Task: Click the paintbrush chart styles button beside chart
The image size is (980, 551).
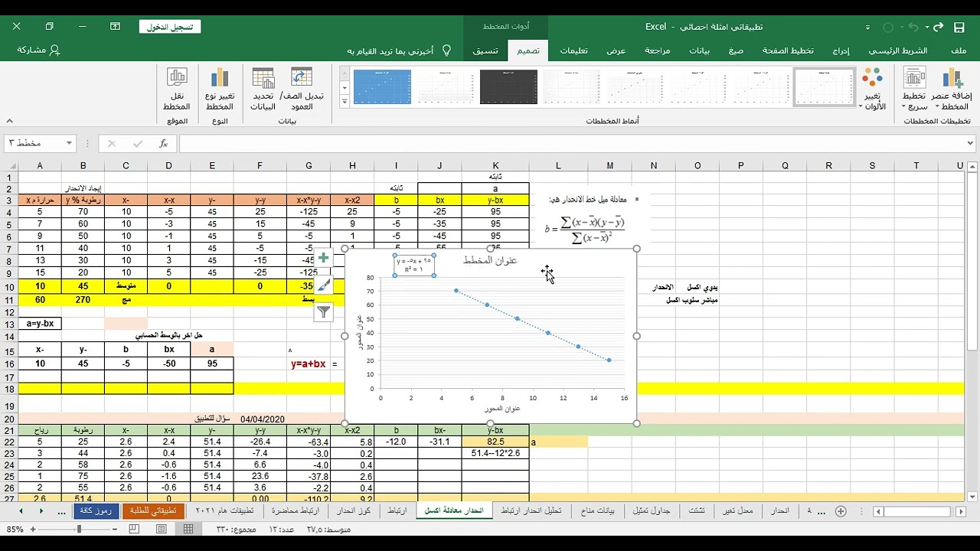Action: tap(324, 285)
